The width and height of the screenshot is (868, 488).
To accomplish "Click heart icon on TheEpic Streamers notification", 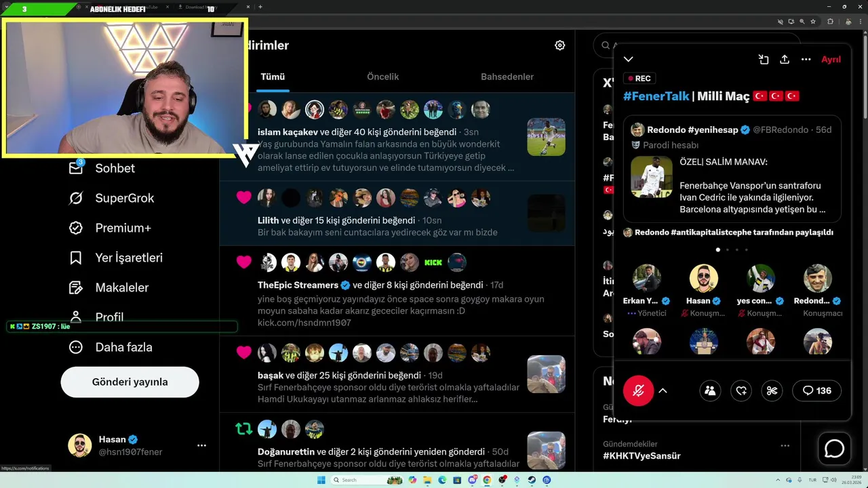I will 243,262.
